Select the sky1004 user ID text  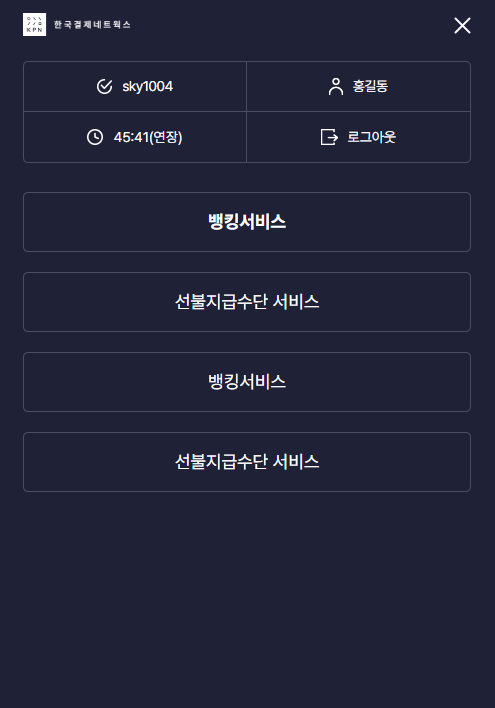coord(147,86)
